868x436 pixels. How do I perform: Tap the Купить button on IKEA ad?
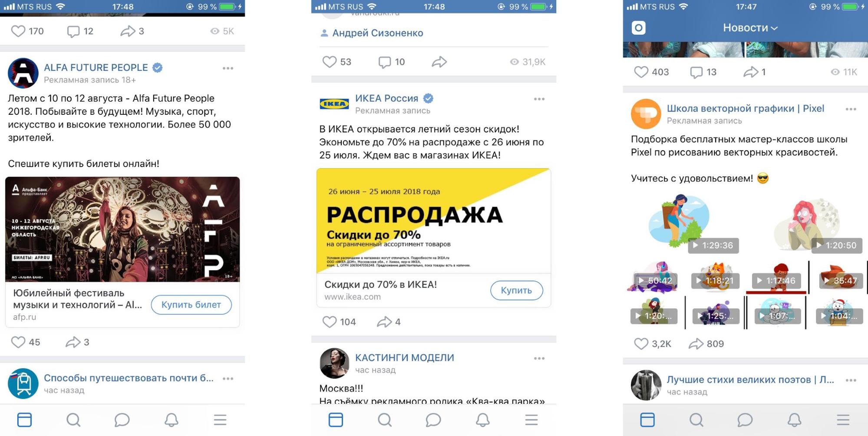[x=516, y=290]
